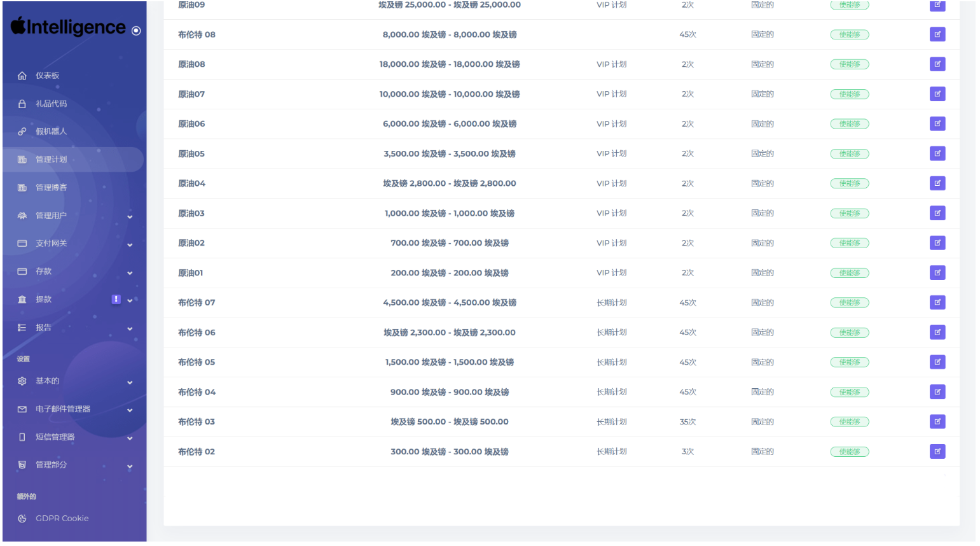This screenshot has width=980, height=546.
Task: Click plan name 原油03
Action: [191, 213]
